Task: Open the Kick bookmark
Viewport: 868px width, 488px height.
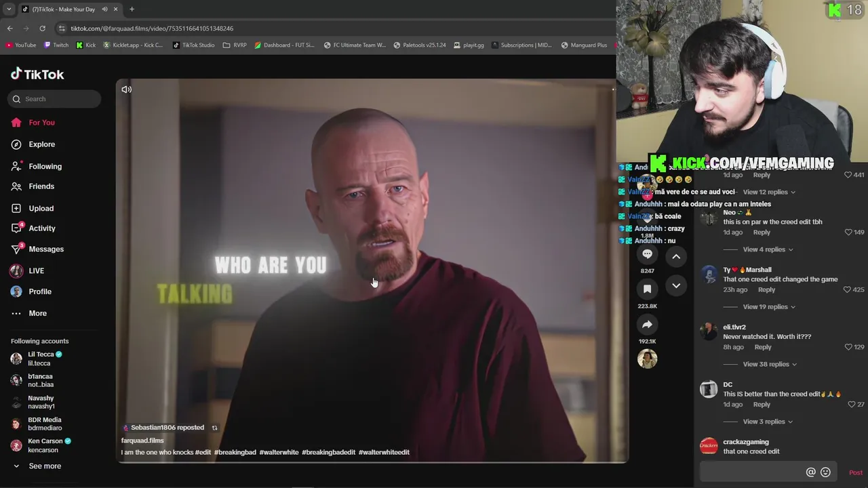Action: coord(86,45)
